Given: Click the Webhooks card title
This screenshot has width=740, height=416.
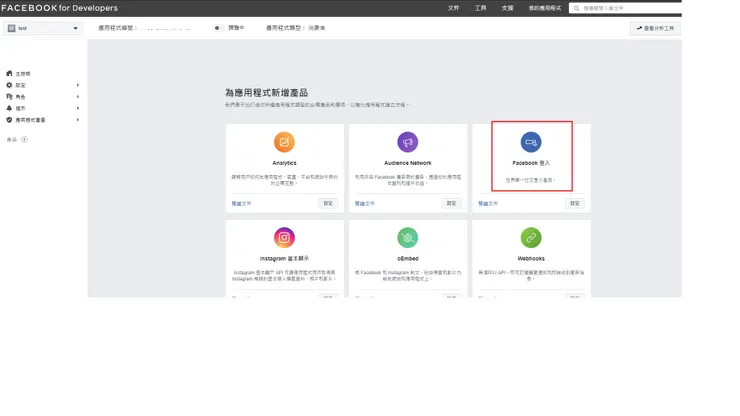Looking at the screenshot, I should click(531, 259).
